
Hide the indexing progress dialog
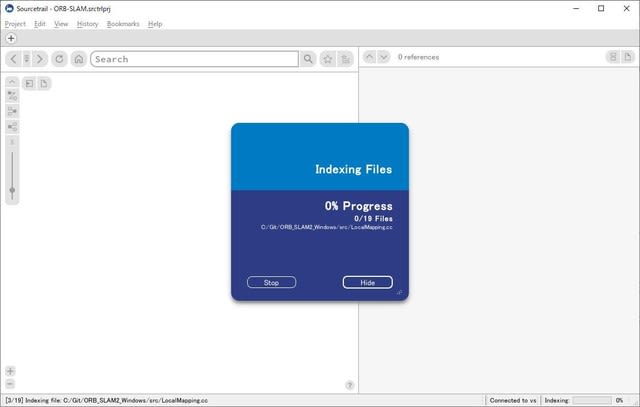tap(367, 282)
